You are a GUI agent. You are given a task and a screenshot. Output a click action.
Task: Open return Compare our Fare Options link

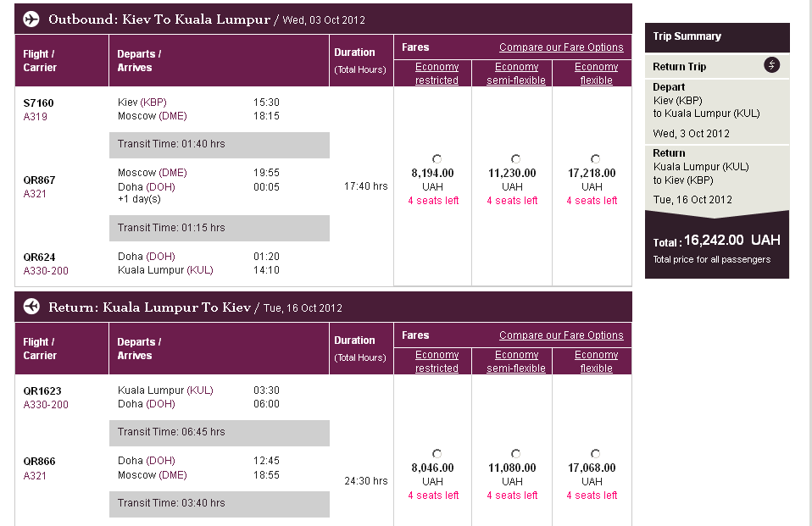[561, 335]
